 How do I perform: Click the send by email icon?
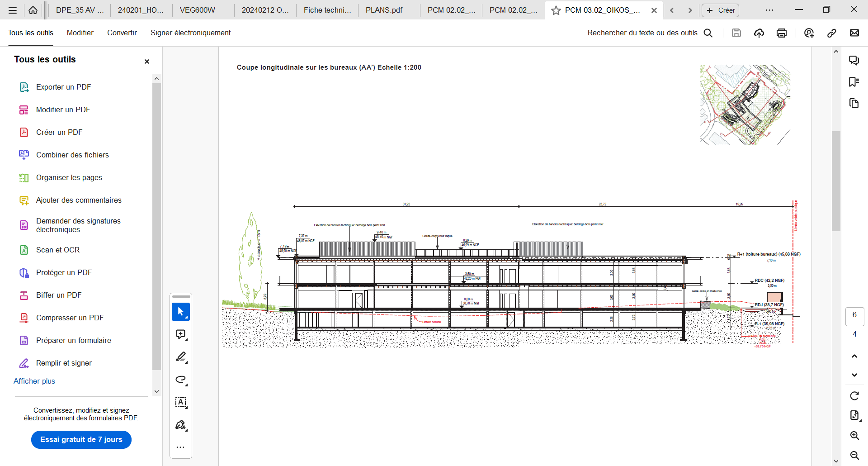tap(854, 33)
